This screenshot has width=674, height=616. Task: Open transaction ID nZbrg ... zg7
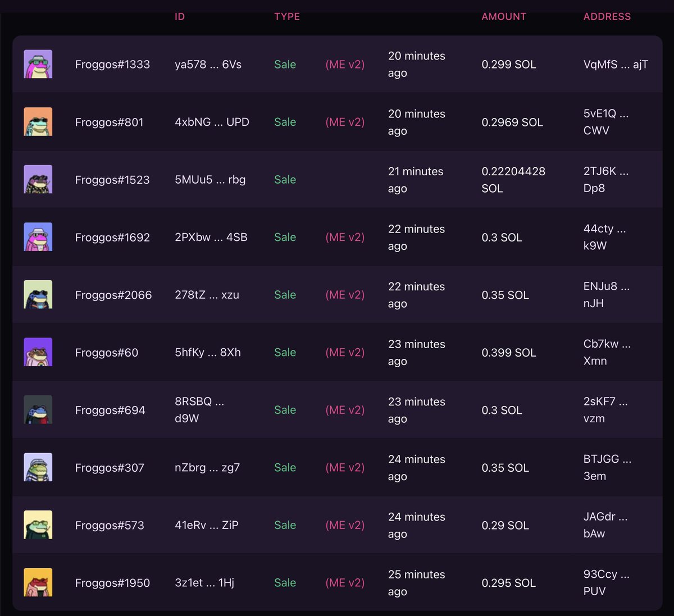(207, 467)
